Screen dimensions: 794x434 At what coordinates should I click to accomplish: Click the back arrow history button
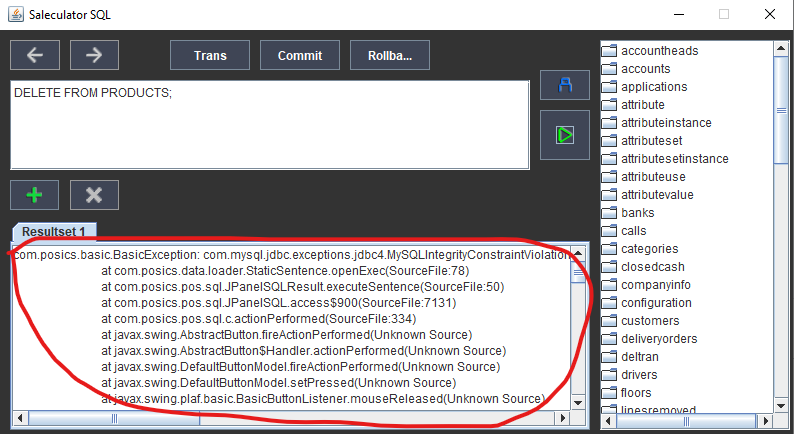(x=35, y=55)
